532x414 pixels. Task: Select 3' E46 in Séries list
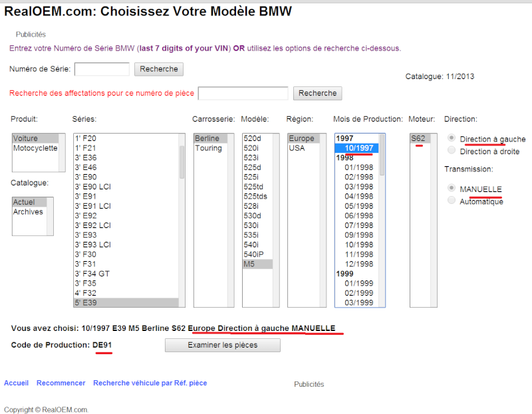click(126, 167)
